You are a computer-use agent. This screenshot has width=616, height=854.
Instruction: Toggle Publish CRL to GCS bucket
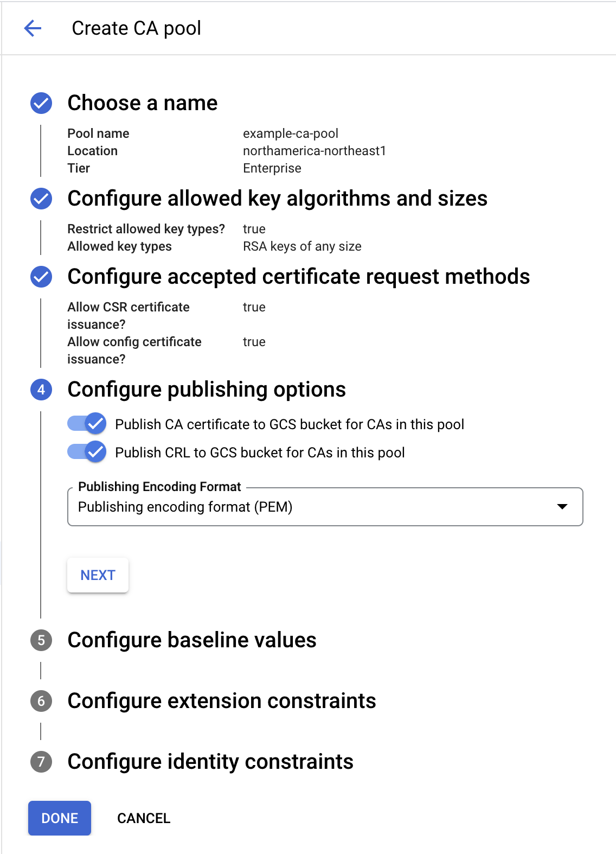87,452
